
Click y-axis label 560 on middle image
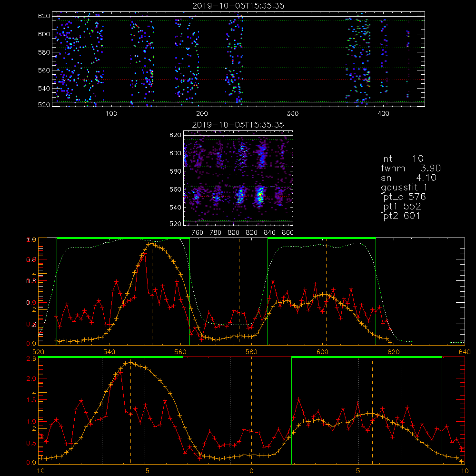tap(175, 189)
